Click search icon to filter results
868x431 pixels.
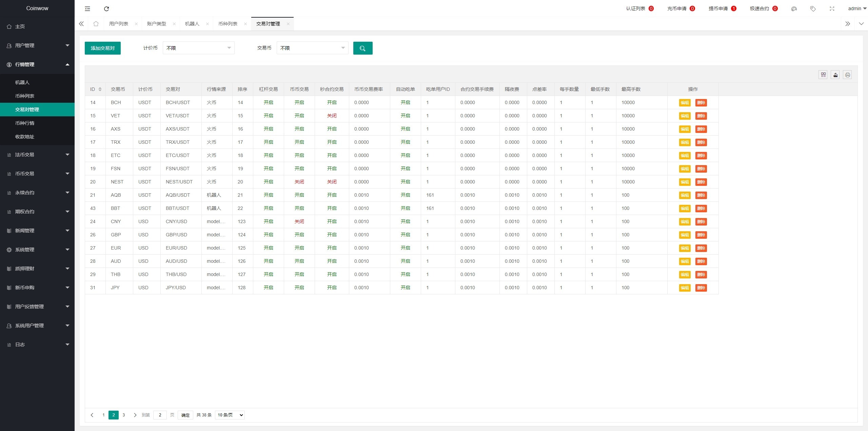pos(362,48)
